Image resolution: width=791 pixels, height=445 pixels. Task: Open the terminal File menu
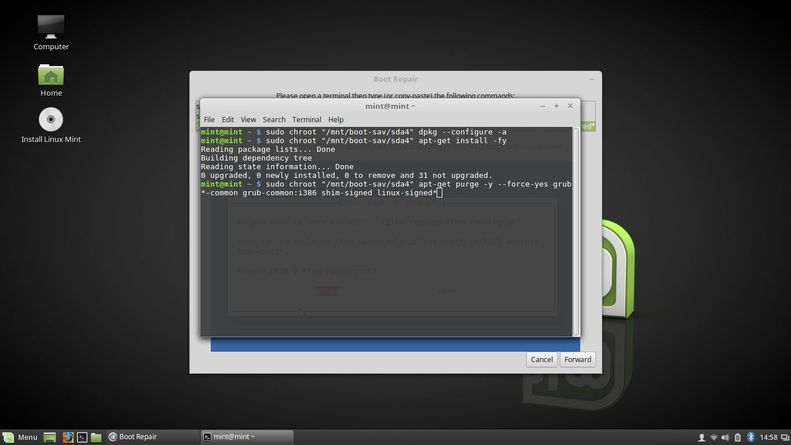tap(209, 119)
